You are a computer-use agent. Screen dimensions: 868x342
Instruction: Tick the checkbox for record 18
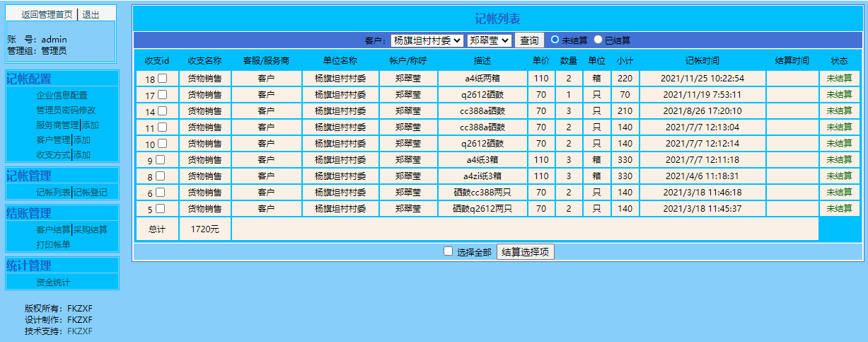click(162, 78)
